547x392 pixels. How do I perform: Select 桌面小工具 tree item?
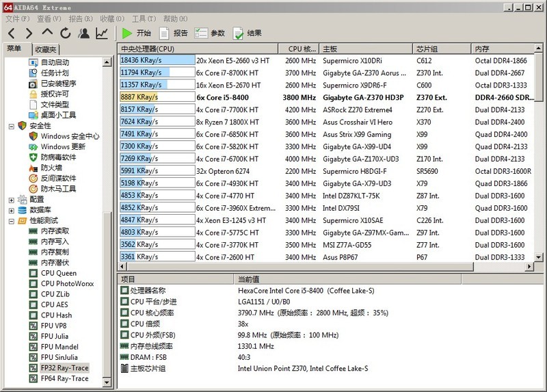tap(58, 115)
